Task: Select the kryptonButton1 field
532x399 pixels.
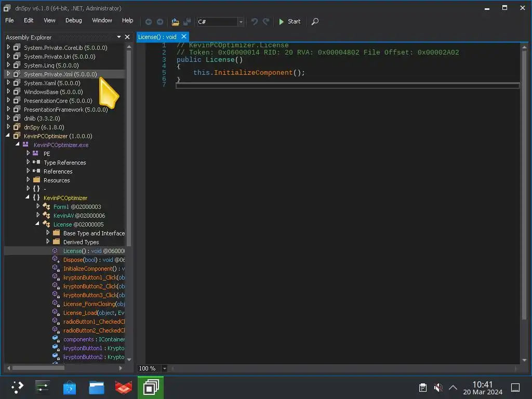Action: [94, 348]
